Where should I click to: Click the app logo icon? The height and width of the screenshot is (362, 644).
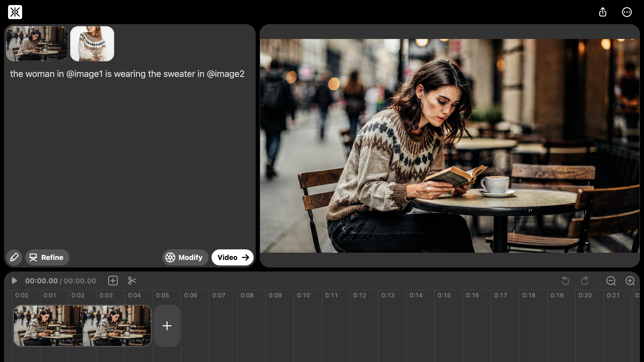pos(15,12)
